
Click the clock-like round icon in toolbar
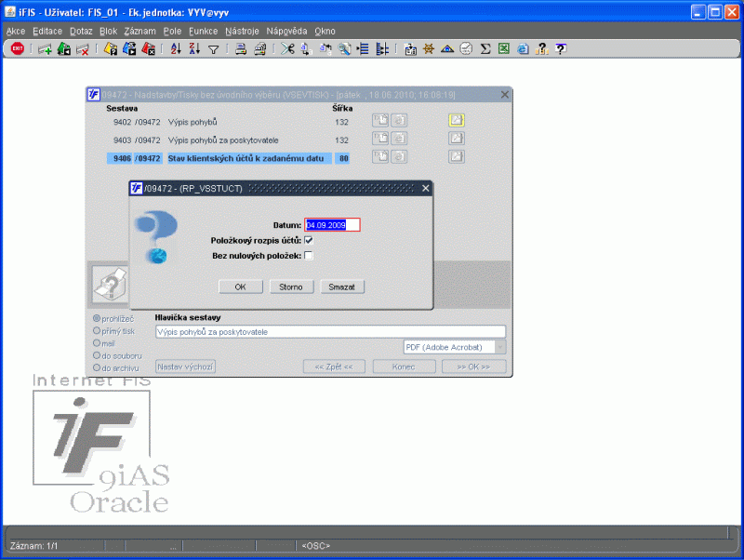pos(467,49)
